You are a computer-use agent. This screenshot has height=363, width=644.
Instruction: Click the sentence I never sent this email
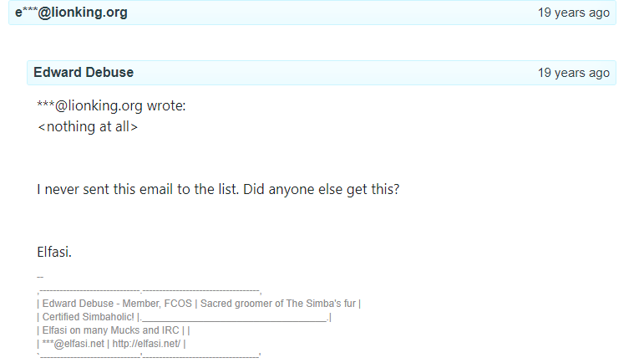(x=138, y=190)
